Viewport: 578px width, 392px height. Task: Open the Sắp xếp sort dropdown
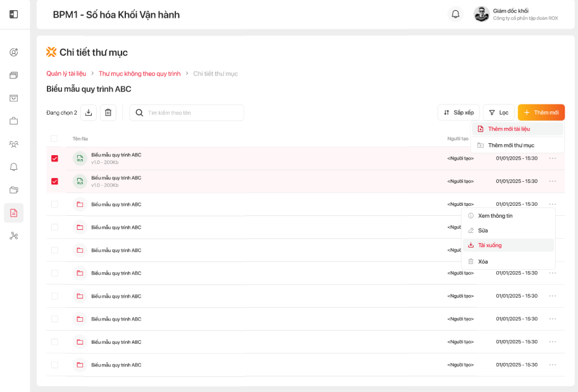458,113
